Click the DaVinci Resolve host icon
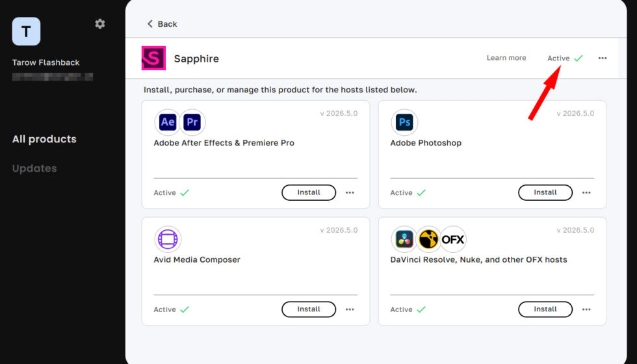The image size is (637, 364). [404, 239]
